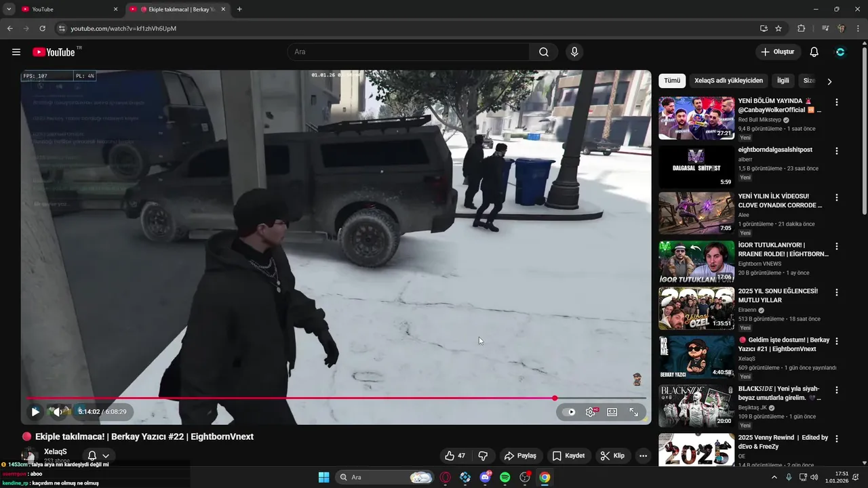Screen dimensions: 868x488
Task: Click the YouTube search input field
Action: [408, 52]
